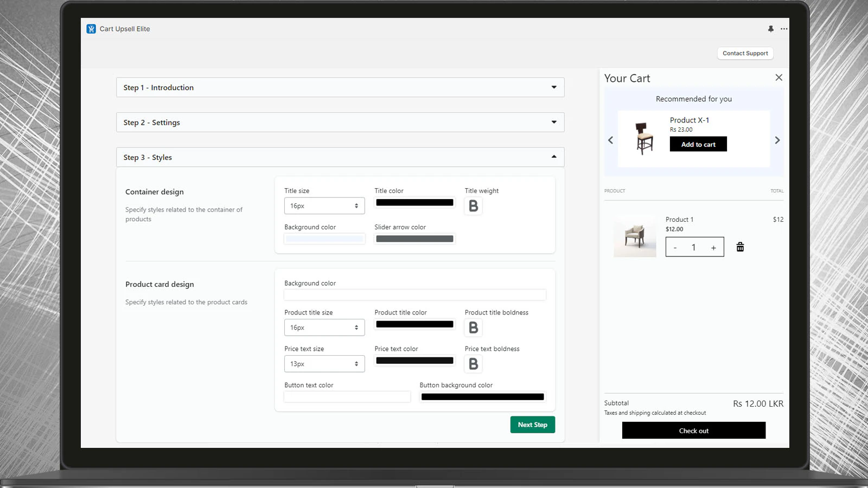Click the green Next Step button

532,425
